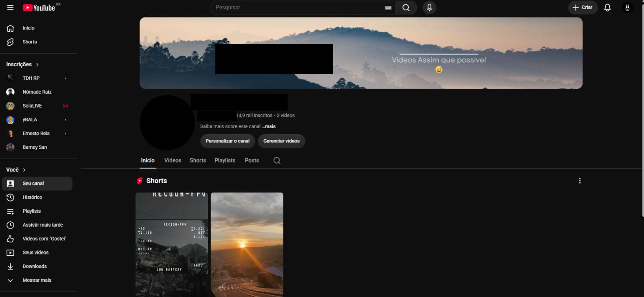
Task: Select Seu canal in sidebar
Action: click(37, 184)
